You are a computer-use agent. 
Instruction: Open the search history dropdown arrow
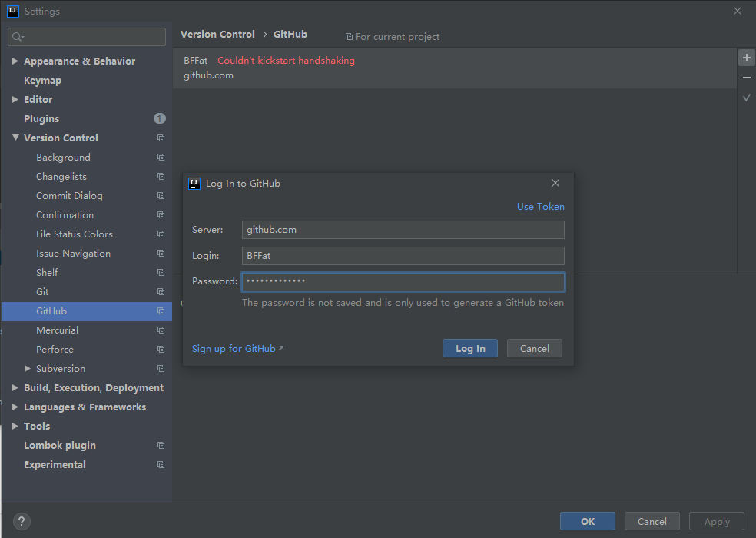(x=22, y=37)
